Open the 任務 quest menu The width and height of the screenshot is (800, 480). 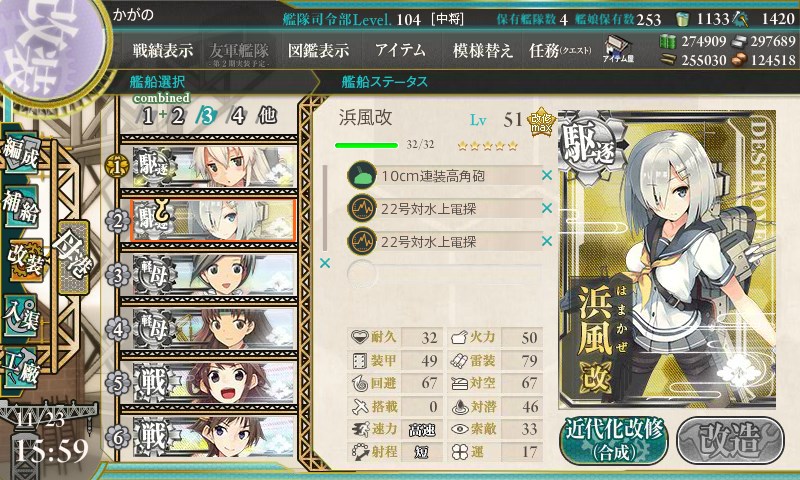tap(560, 50)
